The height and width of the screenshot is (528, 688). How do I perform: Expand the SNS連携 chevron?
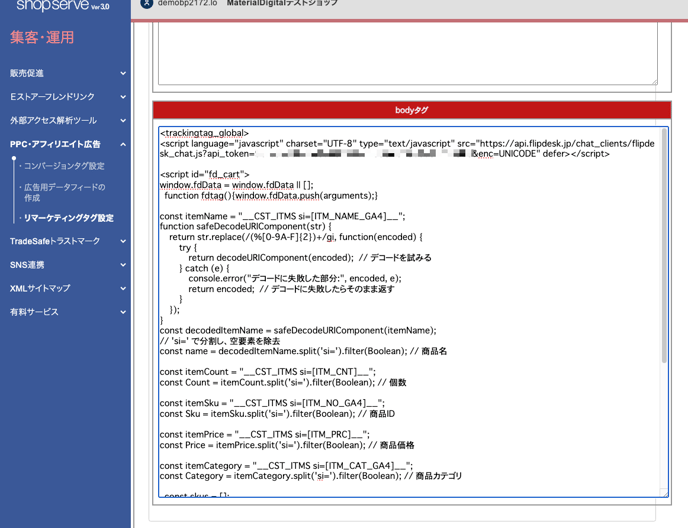click(x=123, y=265)
